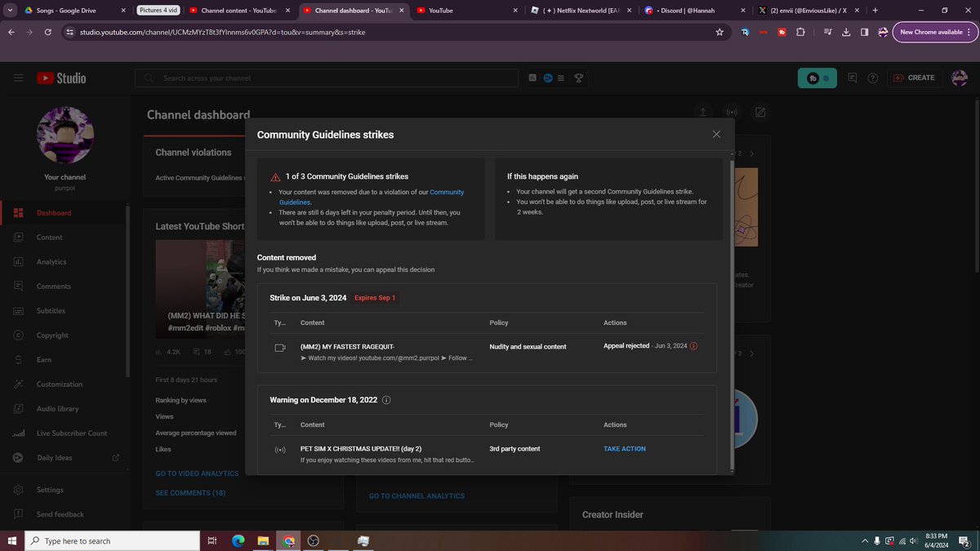Click the channel profile picture in the sidebar

point(65,135)
